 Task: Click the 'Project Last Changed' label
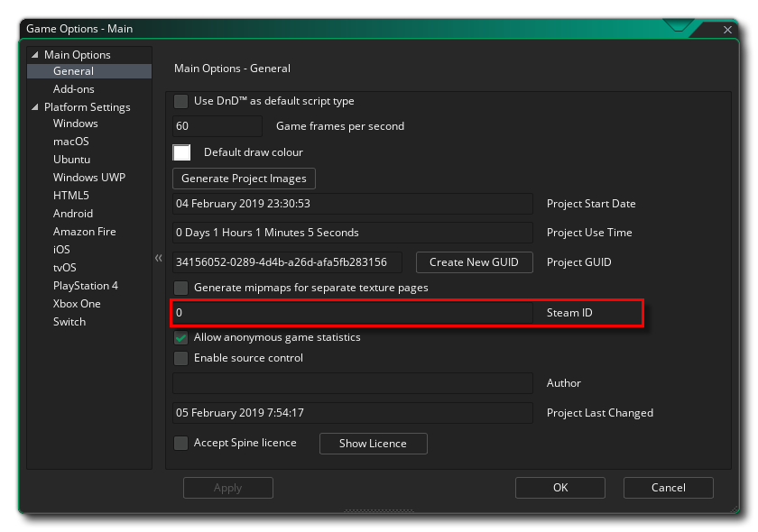tap(600, 413)
